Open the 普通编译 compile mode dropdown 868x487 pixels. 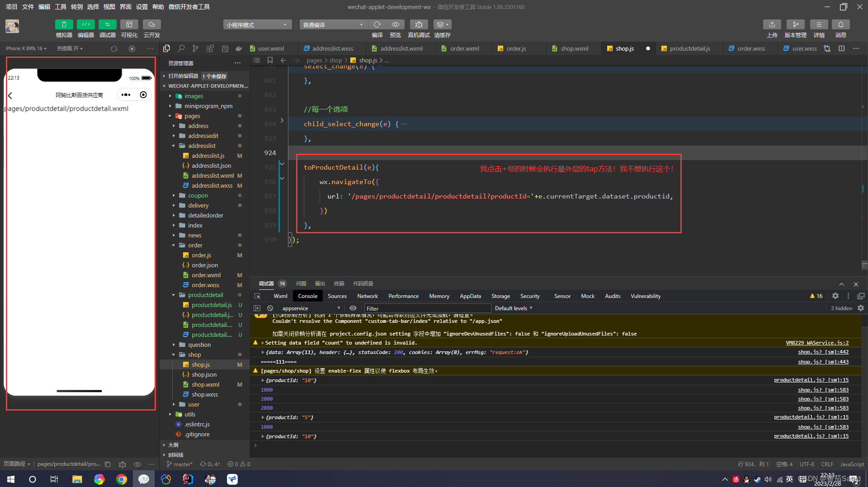click(x=333, y=24)
